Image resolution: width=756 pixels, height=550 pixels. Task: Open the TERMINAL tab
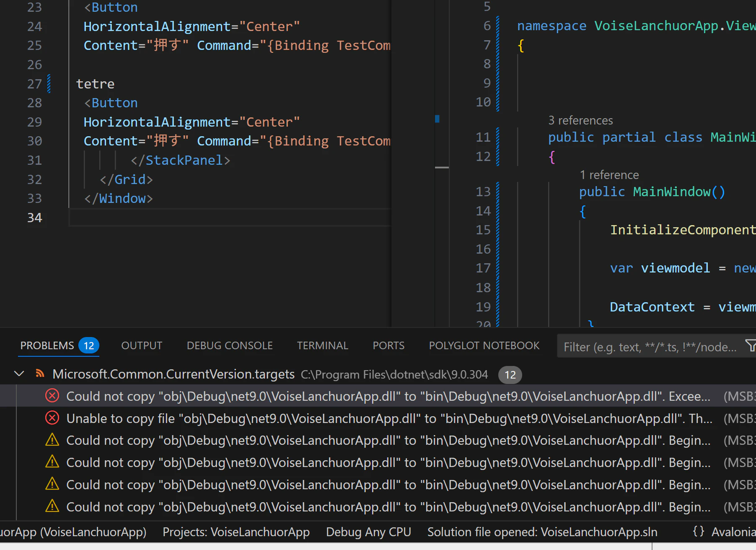(x=323, y=345)
